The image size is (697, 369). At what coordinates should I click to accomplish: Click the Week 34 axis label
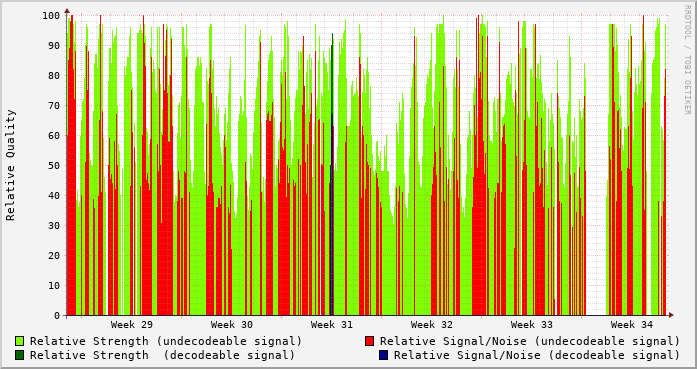[x=632, y=325]
